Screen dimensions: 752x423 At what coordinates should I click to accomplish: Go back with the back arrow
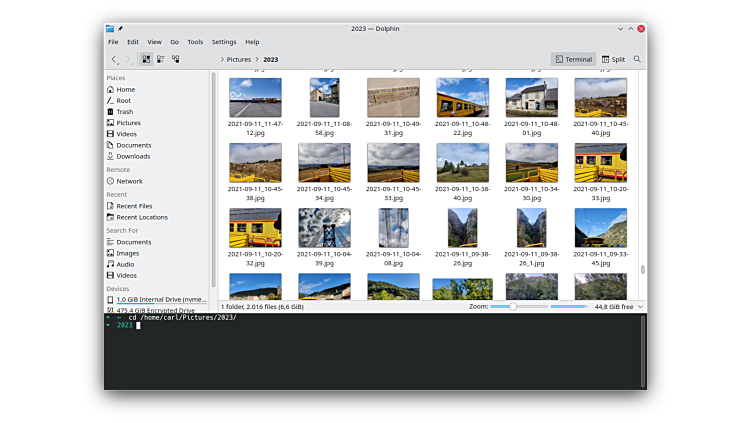(x=114, y=59)
